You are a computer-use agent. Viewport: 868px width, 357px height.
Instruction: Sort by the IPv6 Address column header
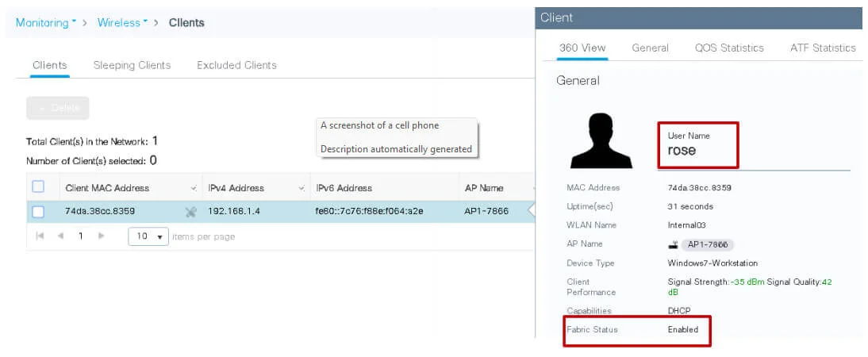point(344,188)
